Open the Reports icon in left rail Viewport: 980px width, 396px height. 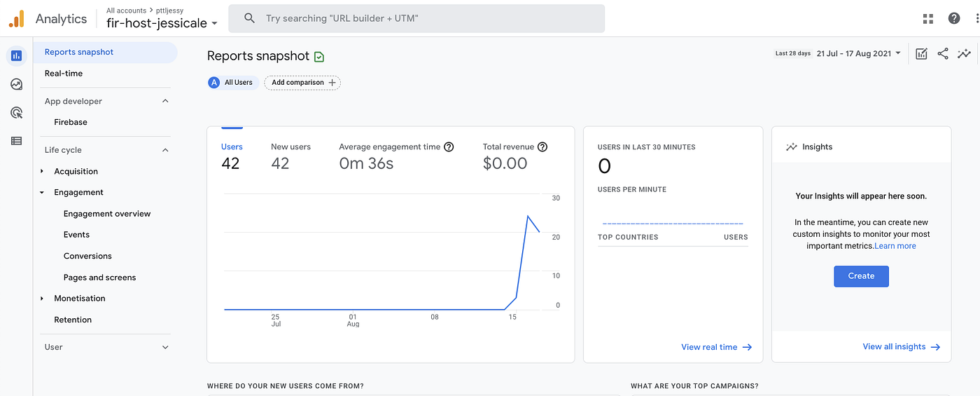(x=16, y=55)
